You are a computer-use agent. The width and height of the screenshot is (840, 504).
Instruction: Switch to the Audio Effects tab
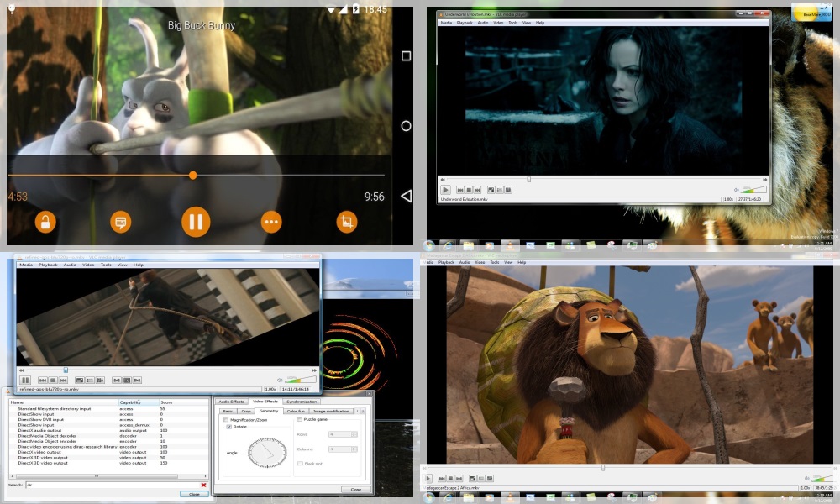pos(231,402)
